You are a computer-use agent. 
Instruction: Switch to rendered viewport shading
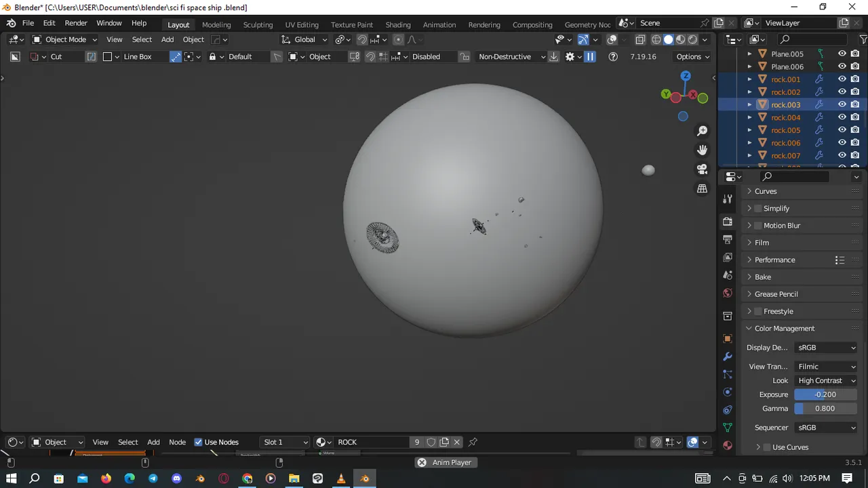(x=692, y=39)
